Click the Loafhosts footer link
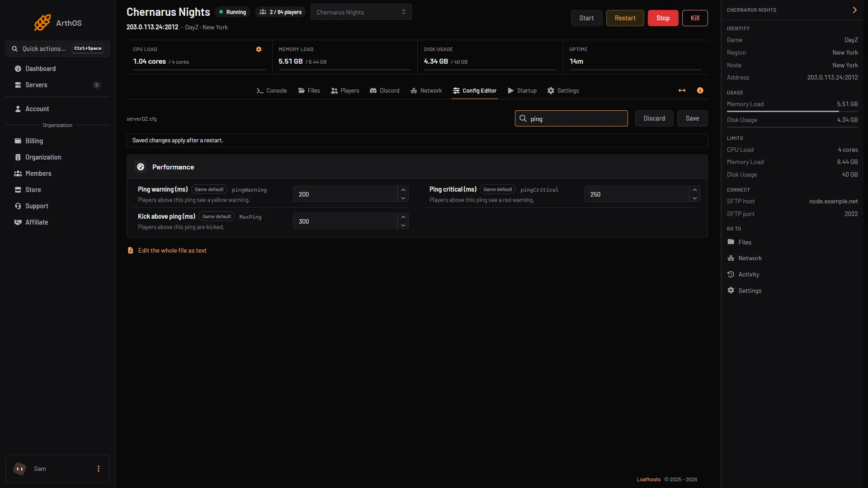This screenshot has width=868, height=488. coord(648,479)
